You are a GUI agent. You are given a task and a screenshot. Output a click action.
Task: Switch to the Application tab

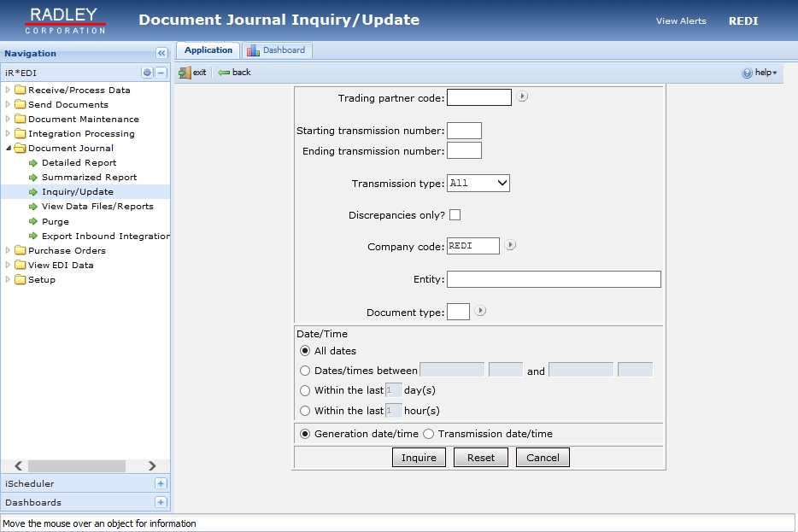[208, 50]
